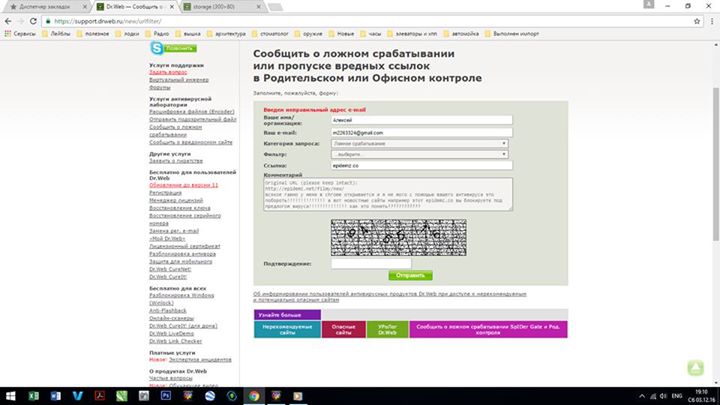Click the green scroll-to-top arrow

click(695, 367)
